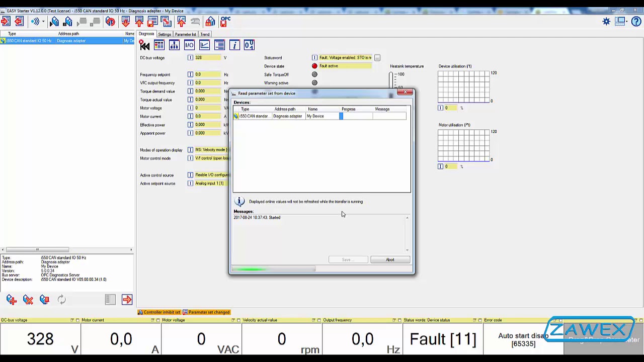Click the settings gear icon at top right

[606, 21]
